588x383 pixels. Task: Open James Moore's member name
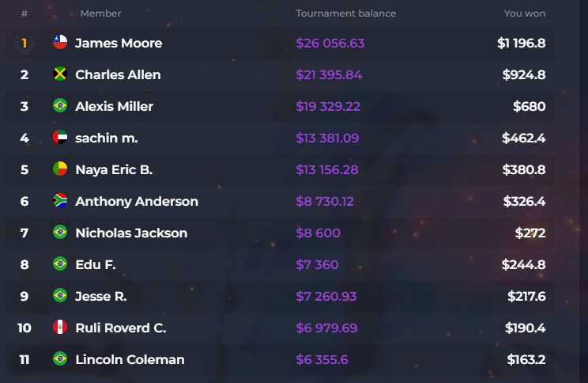[x=119, y=43]
